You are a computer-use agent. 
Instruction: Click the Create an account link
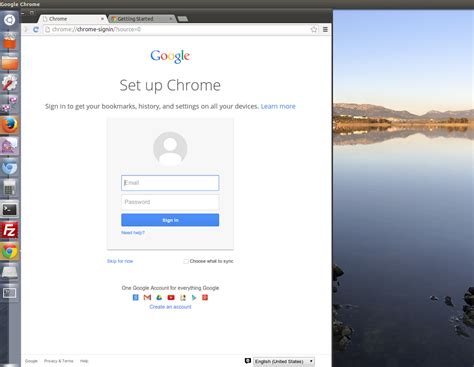coord(170,307)
